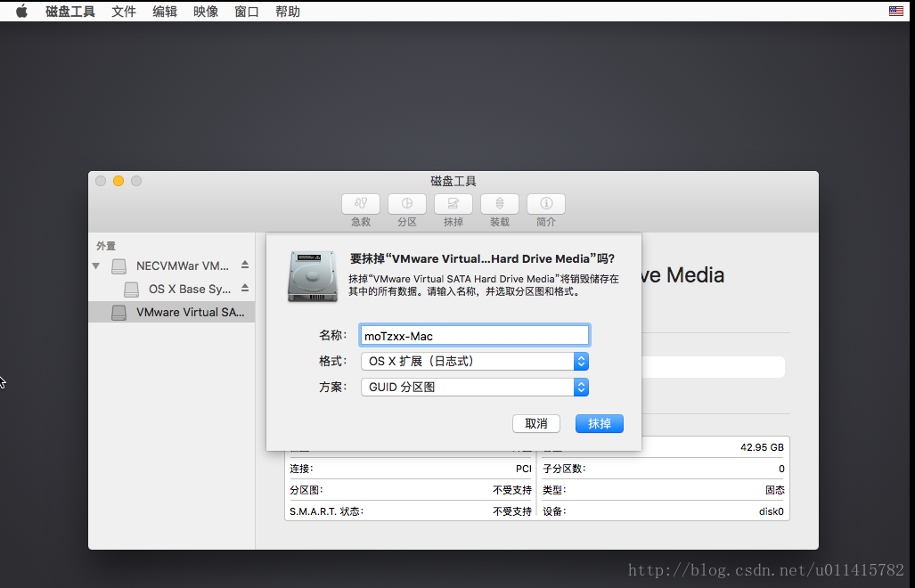
Task: Open the format (格式) dropdown
Action: tap(474, 361)
